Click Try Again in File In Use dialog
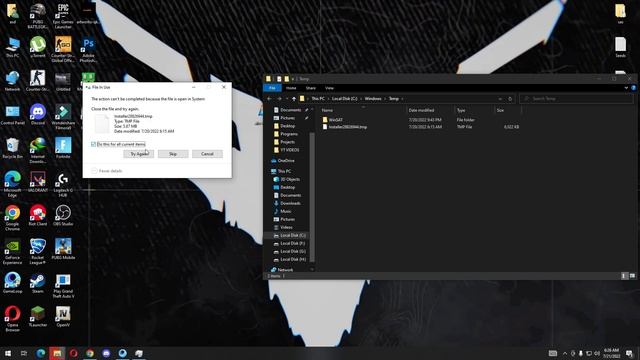The height and width of the screenshot is (360, 640). [x=139, y=154]
